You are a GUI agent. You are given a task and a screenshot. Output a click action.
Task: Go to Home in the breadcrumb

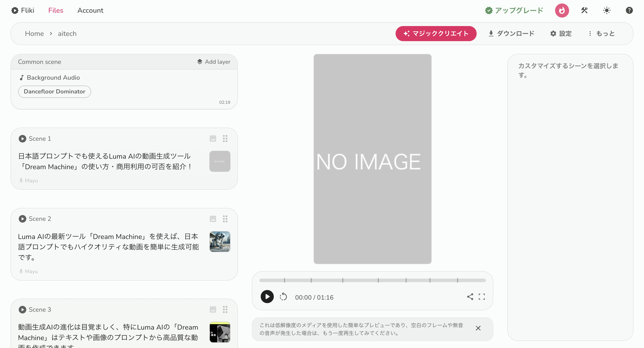(x=34, y=33)
